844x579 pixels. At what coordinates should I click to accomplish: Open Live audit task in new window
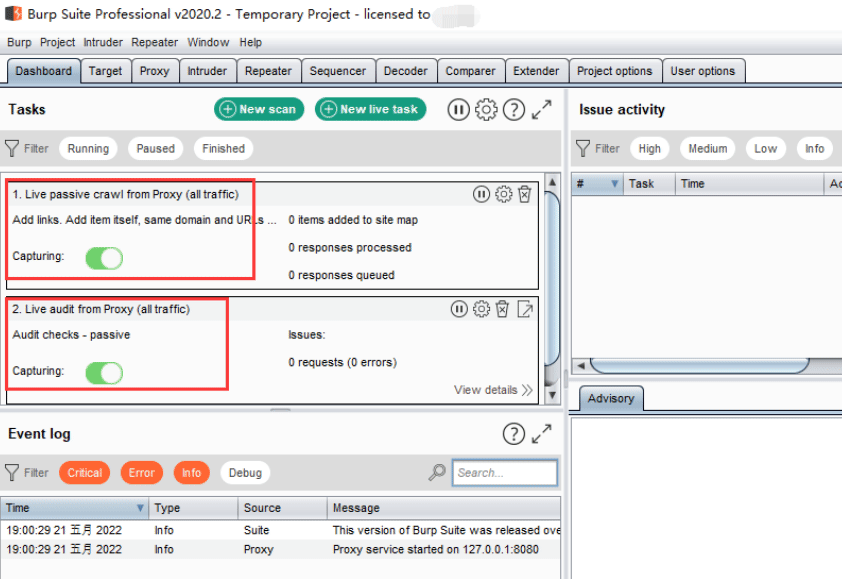525,309
